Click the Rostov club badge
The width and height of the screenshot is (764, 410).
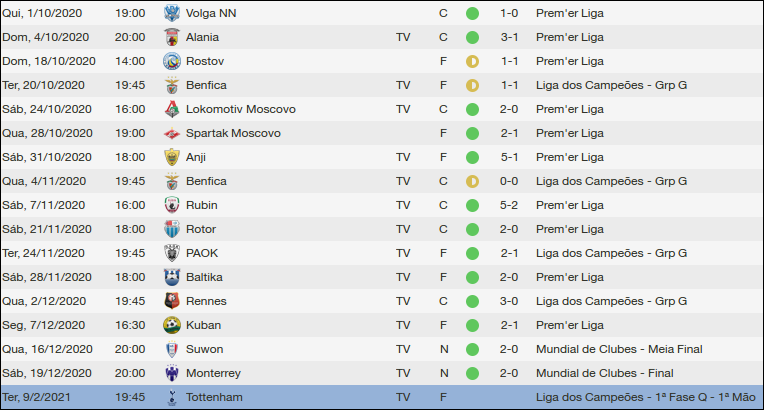point(172,61)
